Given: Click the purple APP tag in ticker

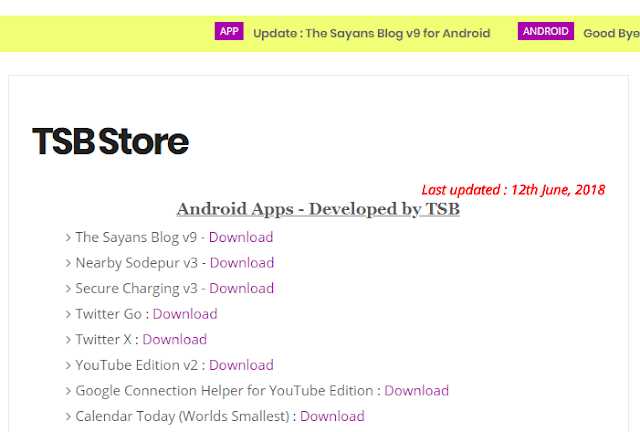Looking at the screenshot, I should [x=229, y=31].
